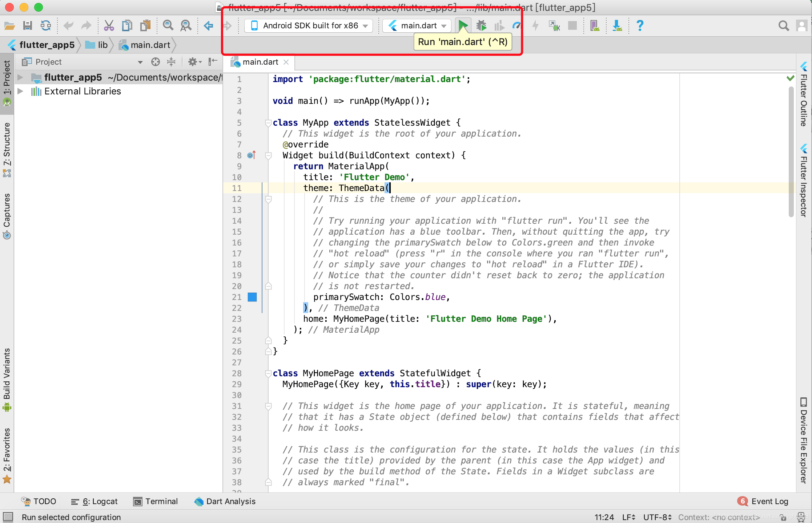Run main.dart with green play button

pyautogui.click(x=463, y=25)
